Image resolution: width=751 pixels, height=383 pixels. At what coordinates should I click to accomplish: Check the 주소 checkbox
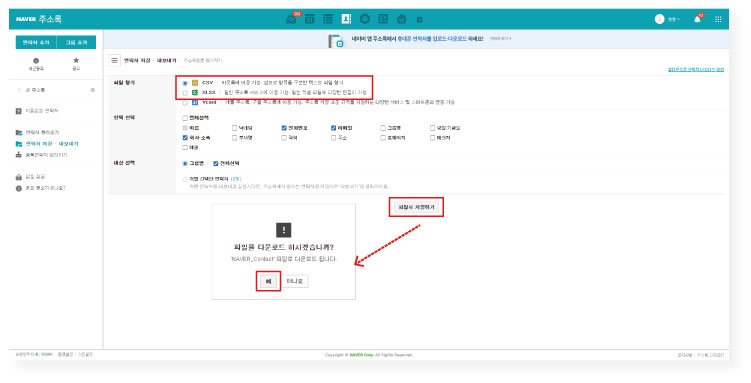tap(333, 138)
